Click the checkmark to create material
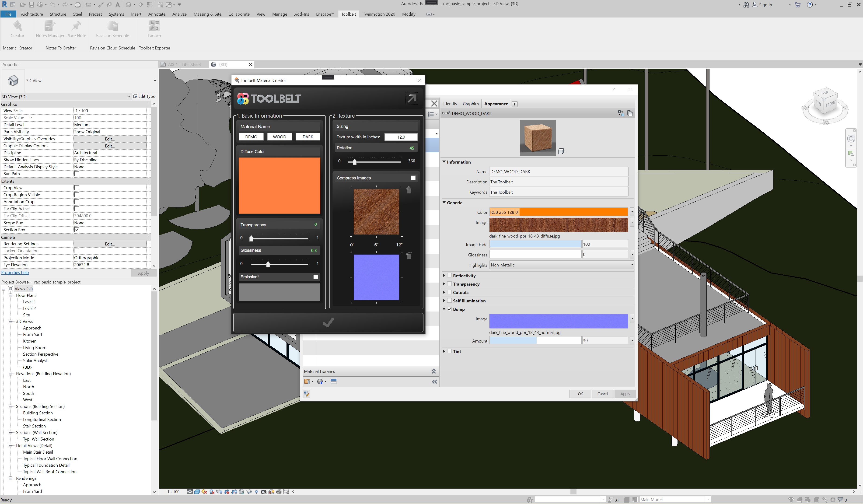Image resolution: width=863 pixels, height=504 pixels. pyautogui.click(x=328, y=322)
